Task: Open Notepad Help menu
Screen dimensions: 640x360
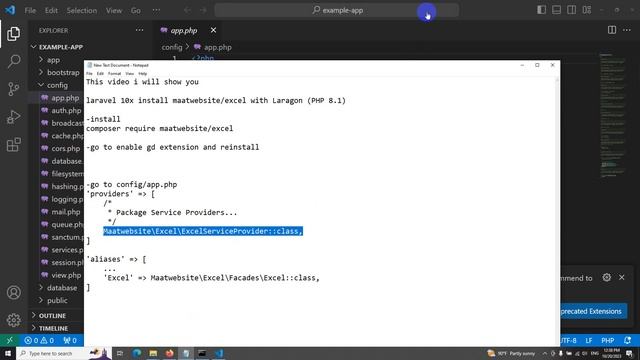Action: (142, 73)
